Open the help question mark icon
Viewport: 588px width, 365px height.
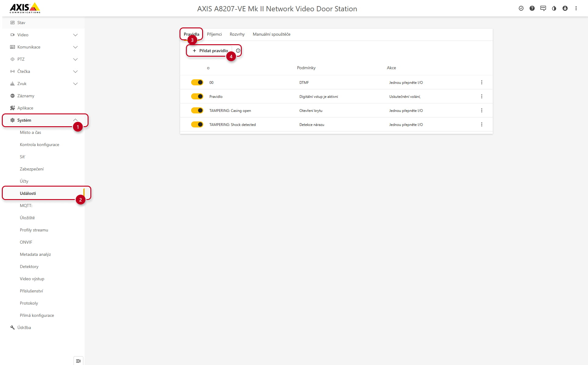click(x=532, y=9)
